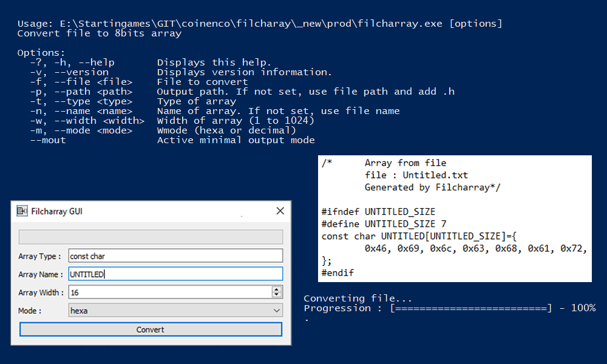Image resolution: width=607 pixels, height=364 pixels.
Task: Click the Convert button
Action: point(151,329)
